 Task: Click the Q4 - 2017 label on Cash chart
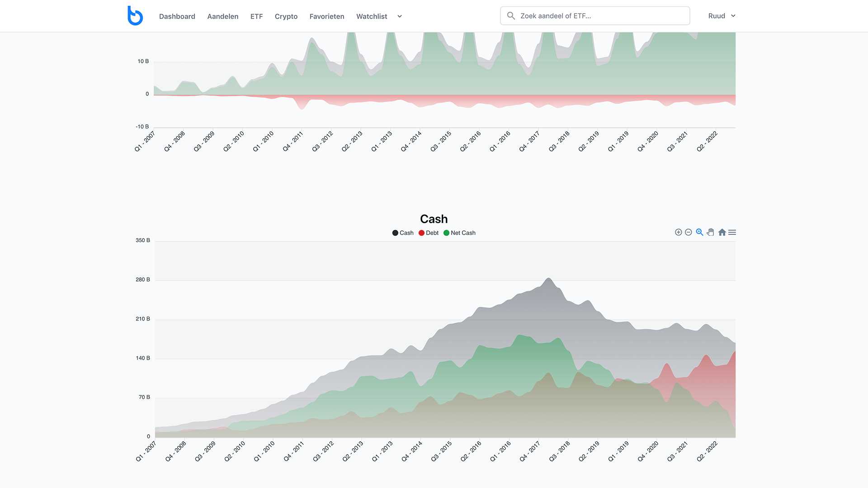point(529,451)
